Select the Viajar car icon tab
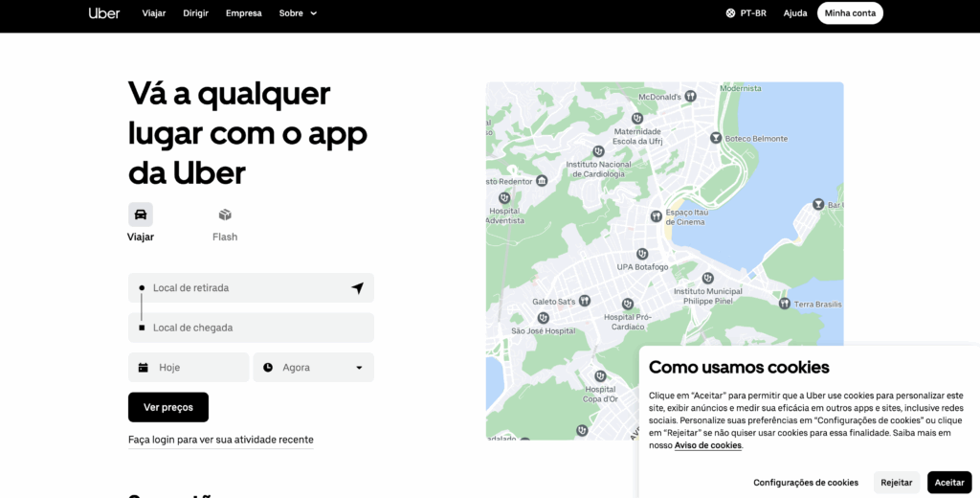 click(141, 215)
